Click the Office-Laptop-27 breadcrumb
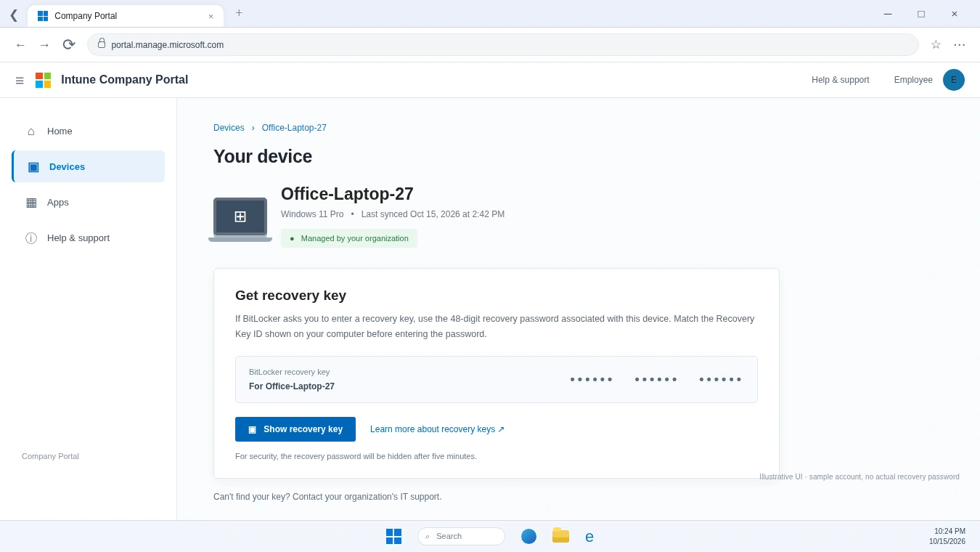 pos(294,128)
